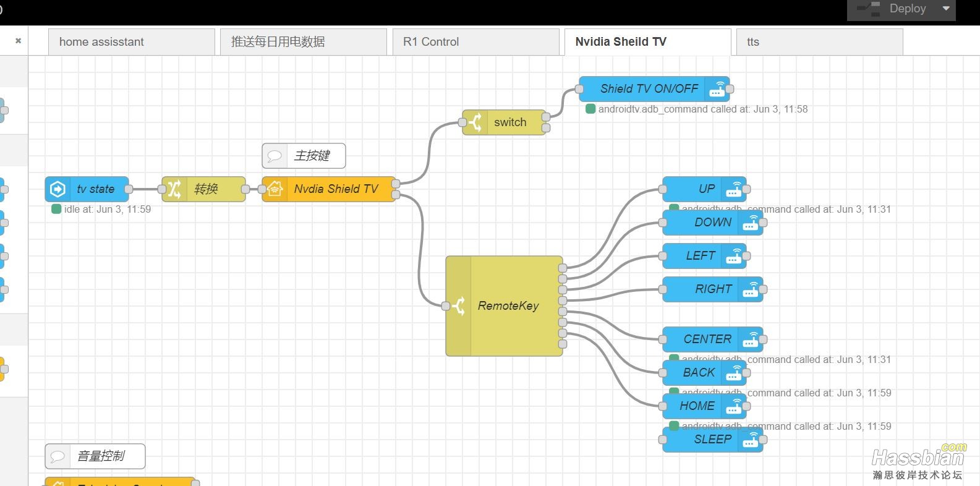Open the Deploy dropdown arrow
The image size is (980, 486).
[x=945, y=9]
